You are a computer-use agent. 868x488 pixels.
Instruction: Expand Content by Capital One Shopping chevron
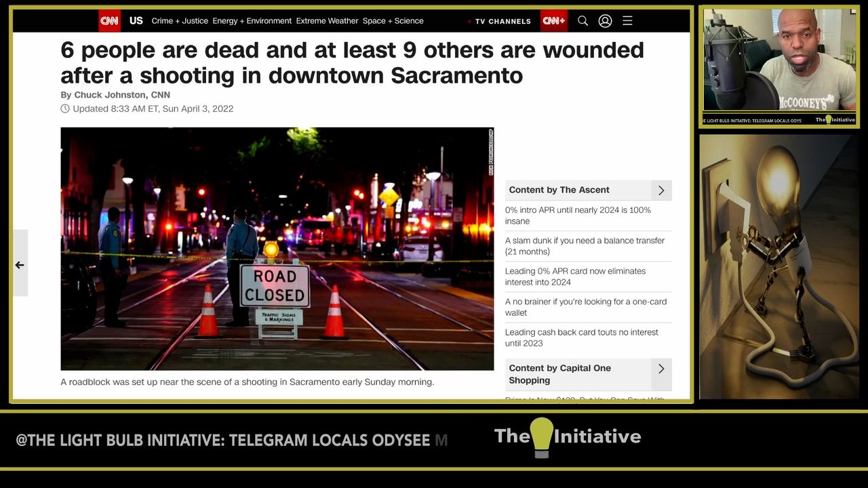660,369
